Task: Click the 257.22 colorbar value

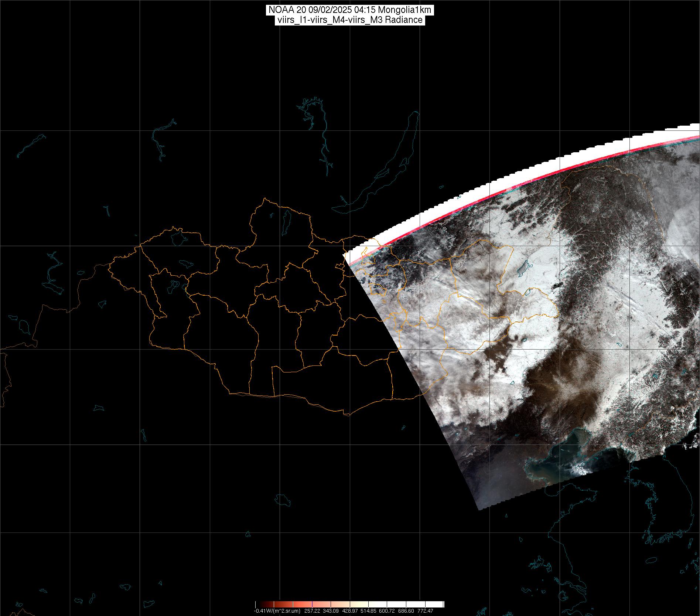Action: click(312, 611)
